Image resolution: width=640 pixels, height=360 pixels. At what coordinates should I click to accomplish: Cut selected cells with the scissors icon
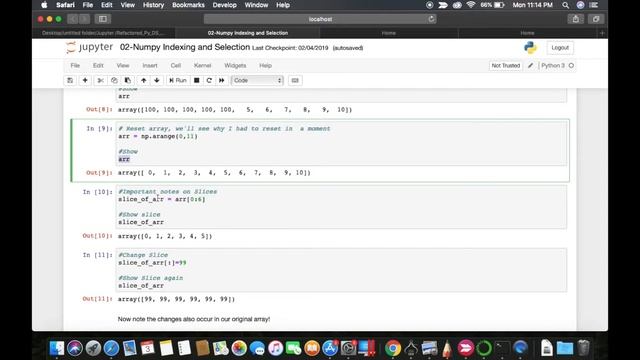pyautogui.click(x=100, y=80)
